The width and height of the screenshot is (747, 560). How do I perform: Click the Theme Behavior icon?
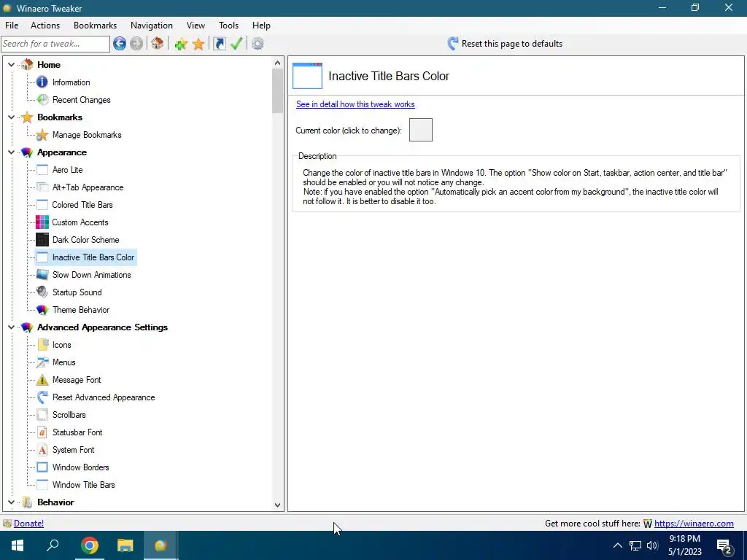pos(42,309)
